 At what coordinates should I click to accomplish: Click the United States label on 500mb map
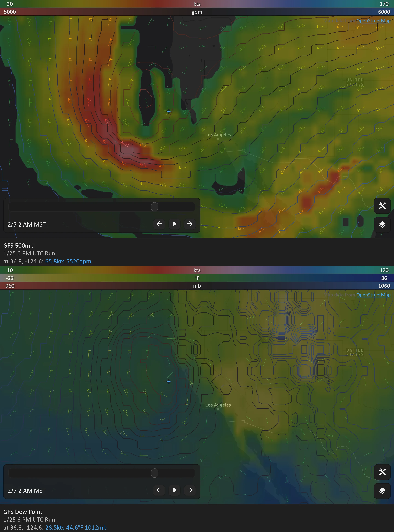point(355,82)
